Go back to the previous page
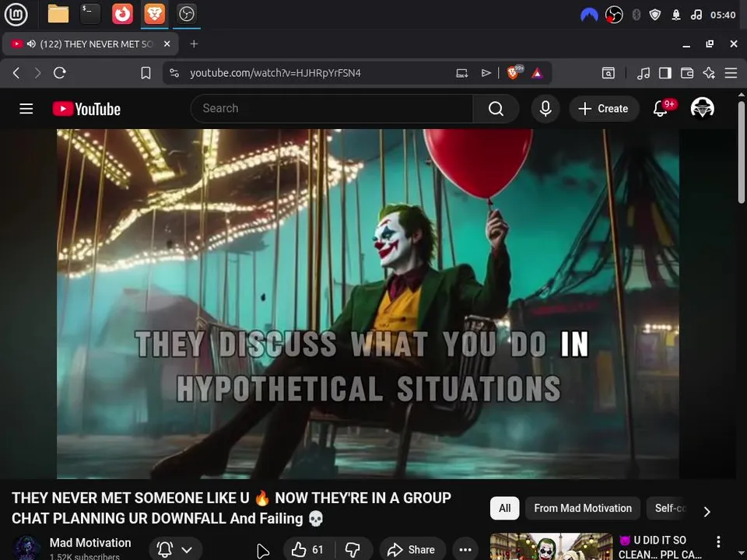Image resolution: width=747 pixels, height=560 pixels. [x=16, y=73]
